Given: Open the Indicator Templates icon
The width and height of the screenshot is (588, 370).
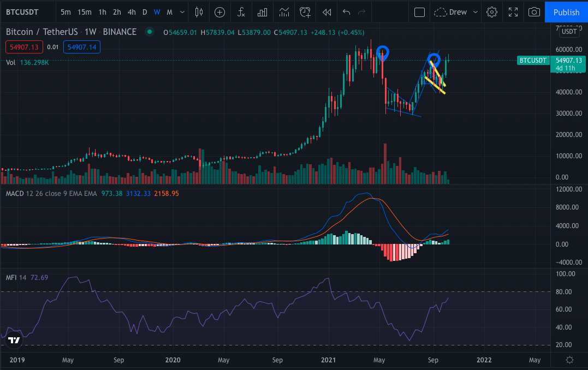Looking at the screenshot, I should (284, 12).
